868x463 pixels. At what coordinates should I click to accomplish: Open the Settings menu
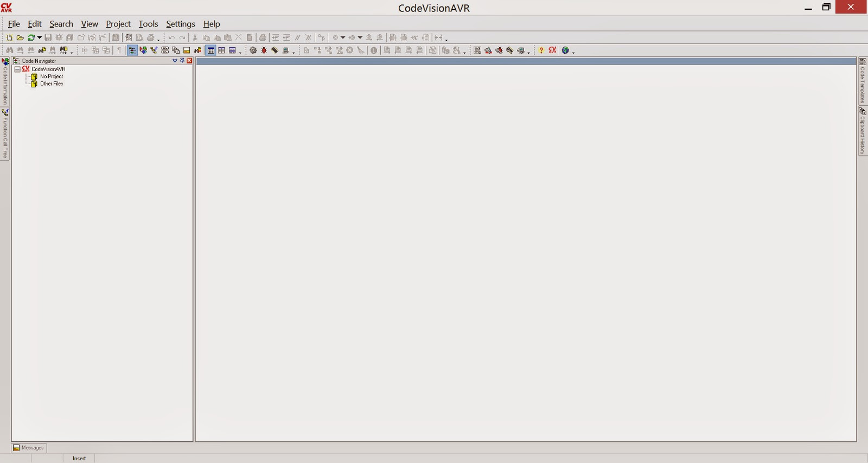(181, 24)
